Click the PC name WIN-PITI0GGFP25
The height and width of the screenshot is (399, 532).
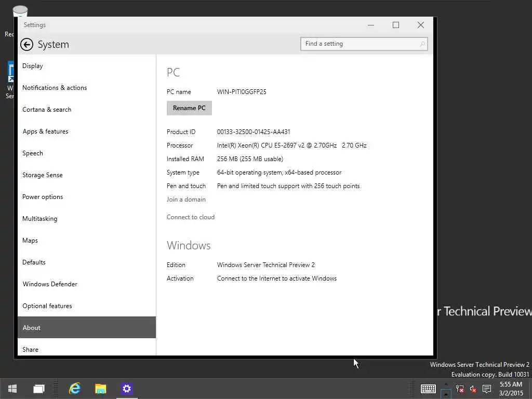click(242, 92)
